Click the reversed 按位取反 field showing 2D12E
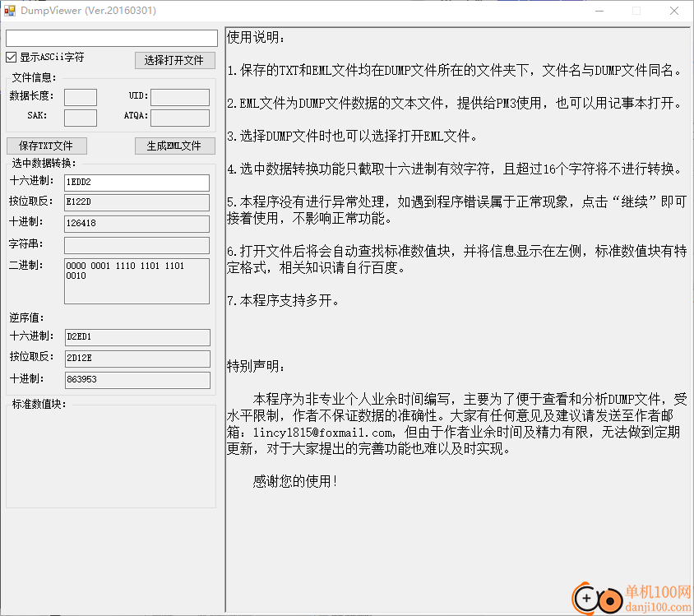Image resolution: width=694 pixels, height=616 pixels. coord(137,359)
